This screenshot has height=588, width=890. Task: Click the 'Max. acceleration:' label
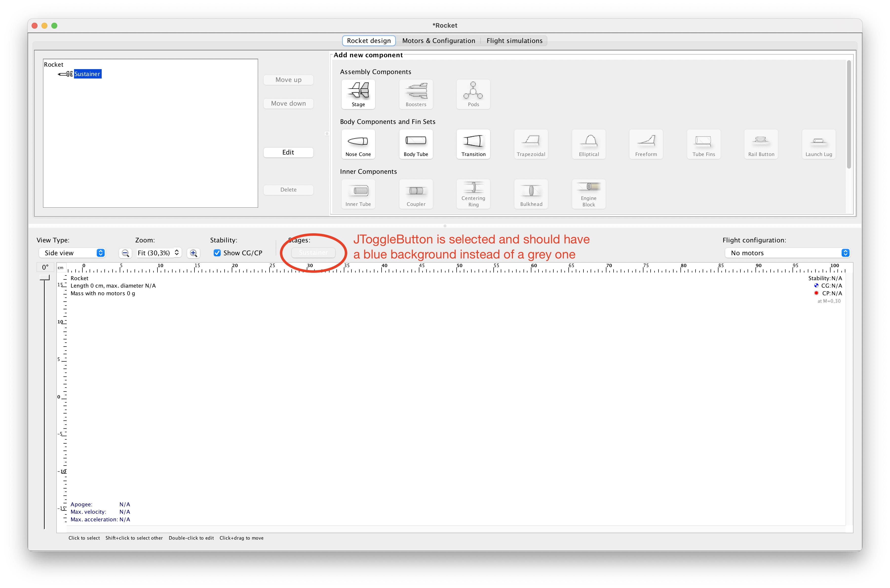pos(94,519)
